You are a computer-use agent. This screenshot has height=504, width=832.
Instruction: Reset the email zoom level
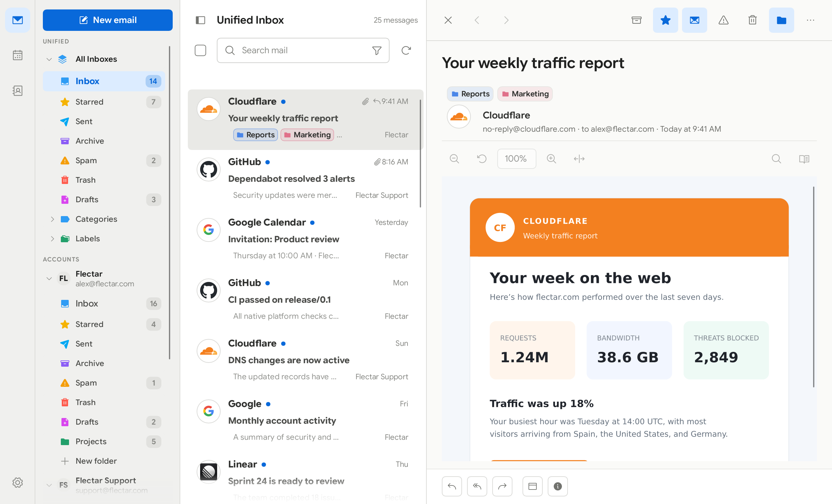coord(482,159)
